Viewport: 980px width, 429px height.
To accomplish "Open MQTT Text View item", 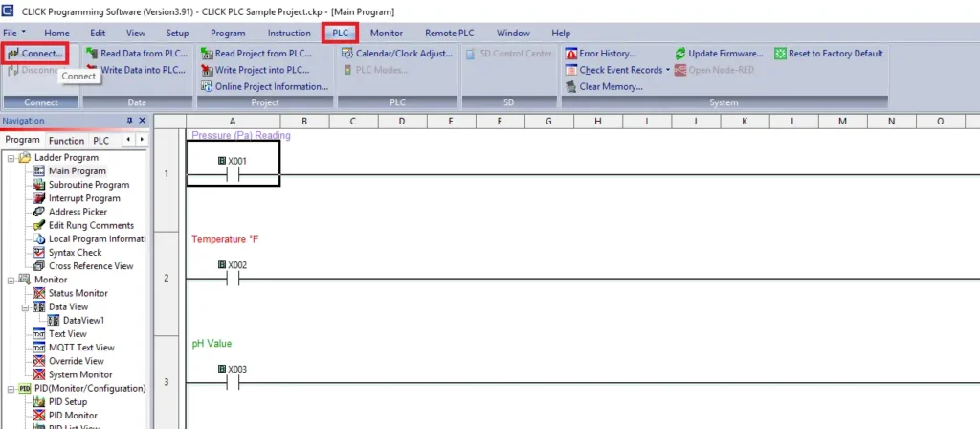I will [x=81, y=347].
